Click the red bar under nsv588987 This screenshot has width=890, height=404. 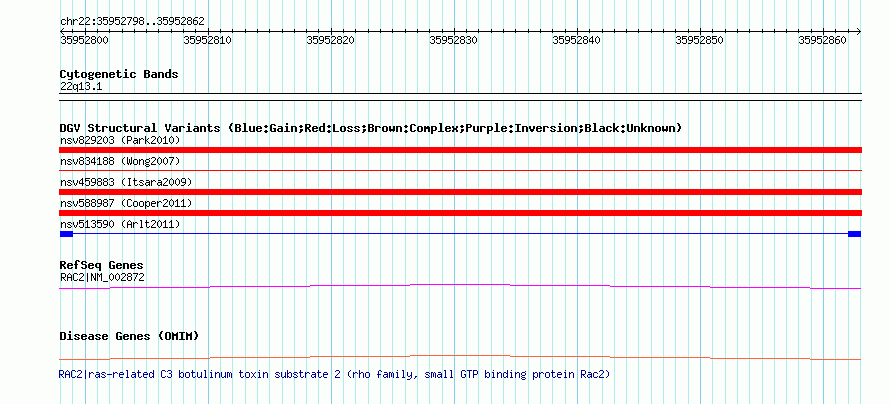coord(460,213)
